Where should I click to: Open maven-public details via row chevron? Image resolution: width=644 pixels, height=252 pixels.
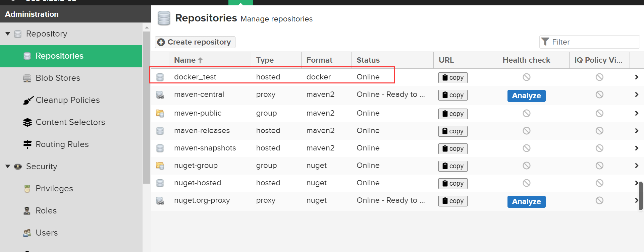636,113
